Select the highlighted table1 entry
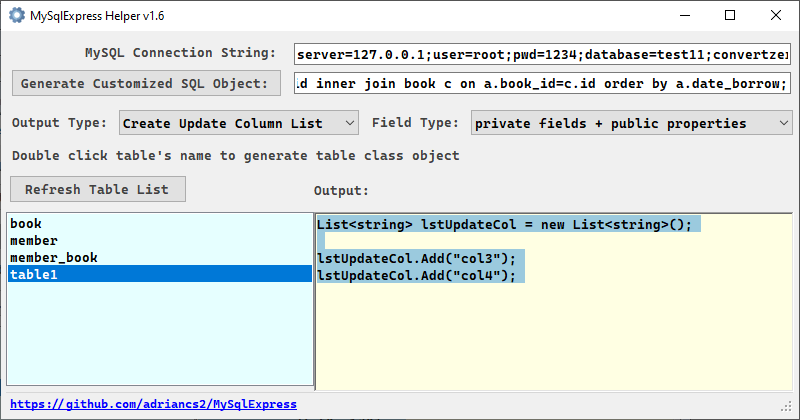Viewport: 800px width, 420px height. click(x=160, y=274)
